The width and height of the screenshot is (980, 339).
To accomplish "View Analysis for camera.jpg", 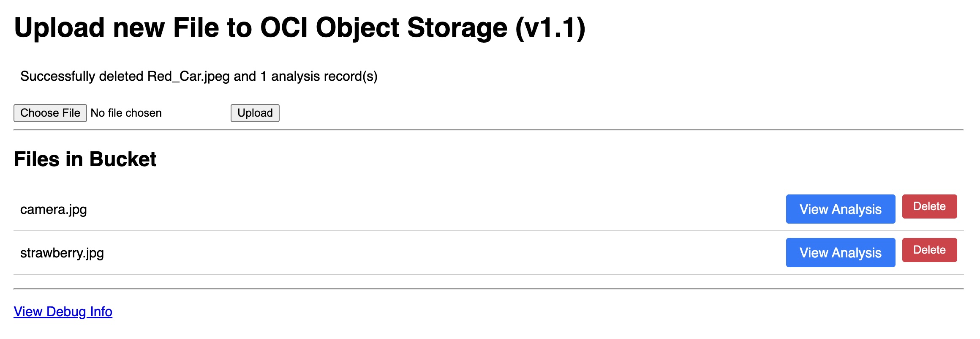I will coord(840,209).
